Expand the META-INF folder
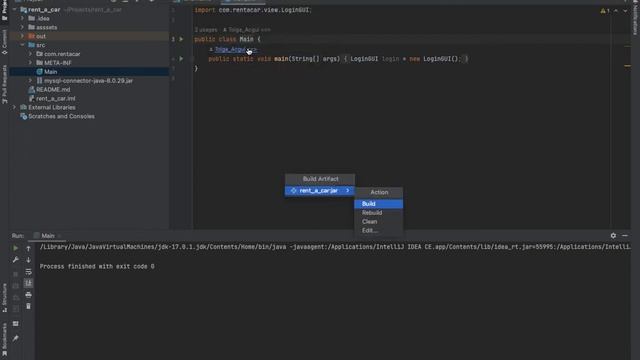 30,63
